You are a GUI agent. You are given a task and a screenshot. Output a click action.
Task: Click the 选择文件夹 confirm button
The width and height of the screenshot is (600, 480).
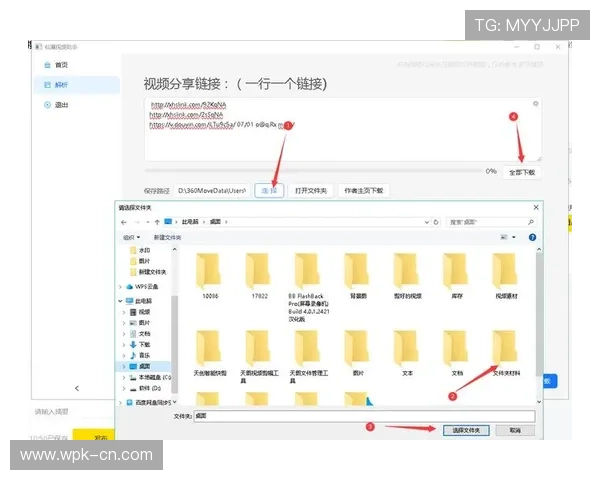point(466,430)
